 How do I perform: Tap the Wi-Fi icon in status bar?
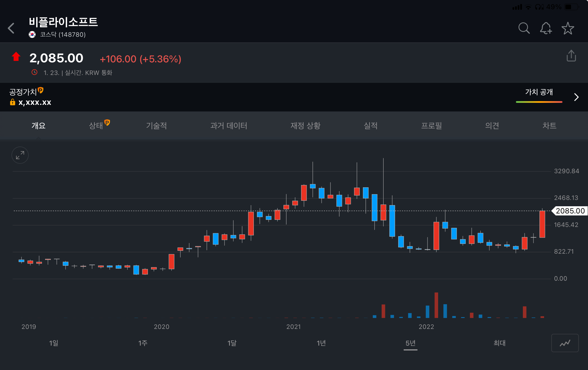pyautogui.click(x=528, y=7)
